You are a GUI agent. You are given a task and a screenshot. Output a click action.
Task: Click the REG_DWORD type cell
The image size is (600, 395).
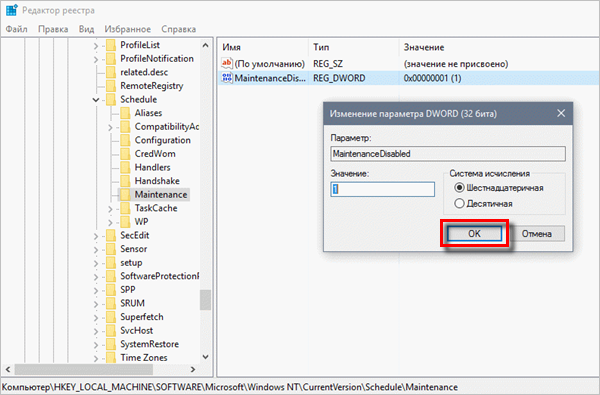pyautogui.click(x=339, y=78)
